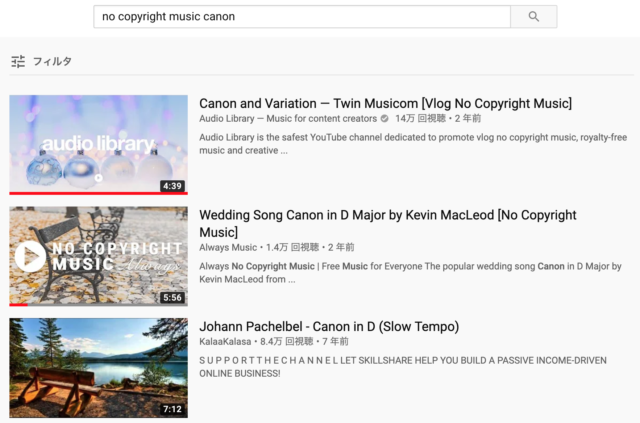Screen dimensions: 640x423
Task: Open 'Wedding Song Canon in D Major' title
Action: (x=388, y=223)
